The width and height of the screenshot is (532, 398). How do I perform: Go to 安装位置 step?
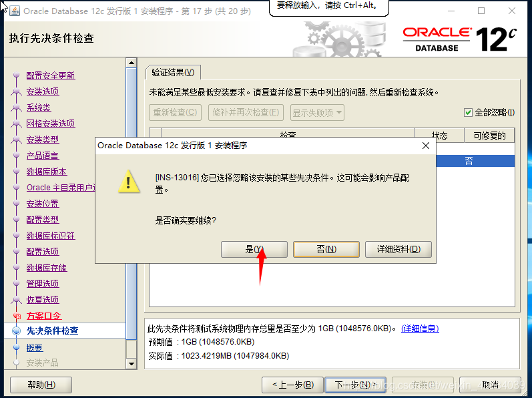[x=43, y=204]
